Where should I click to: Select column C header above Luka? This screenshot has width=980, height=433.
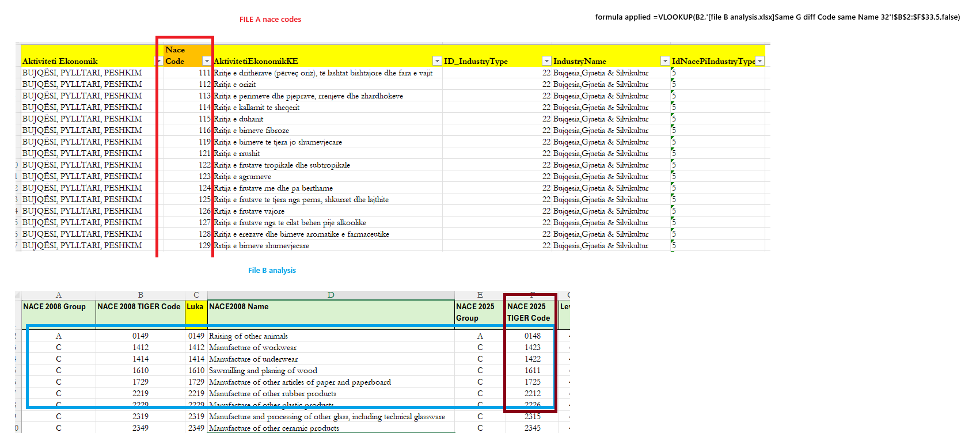196,295
